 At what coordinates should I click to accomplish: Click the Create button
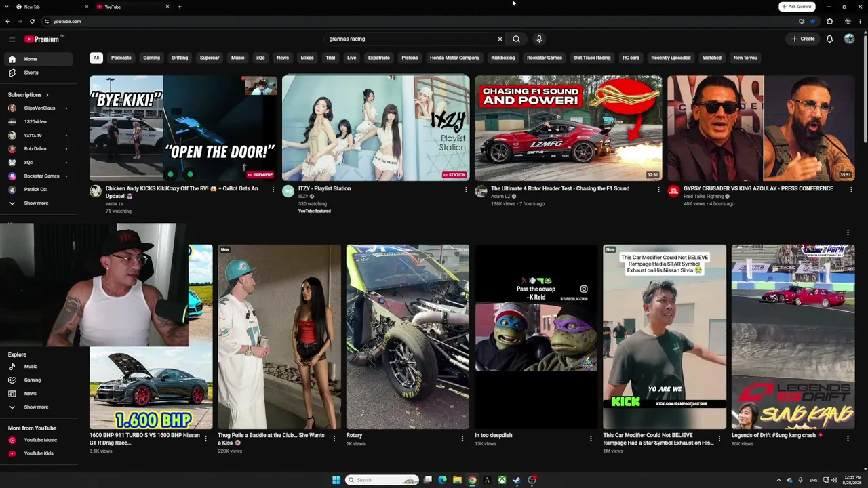click(803, 39)
